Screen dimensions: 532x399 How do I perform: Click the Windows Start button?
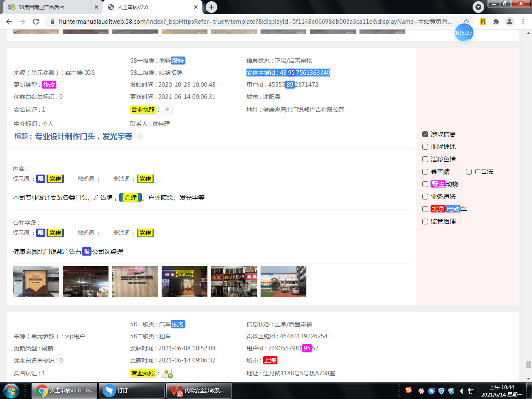[x=11, y=391]
